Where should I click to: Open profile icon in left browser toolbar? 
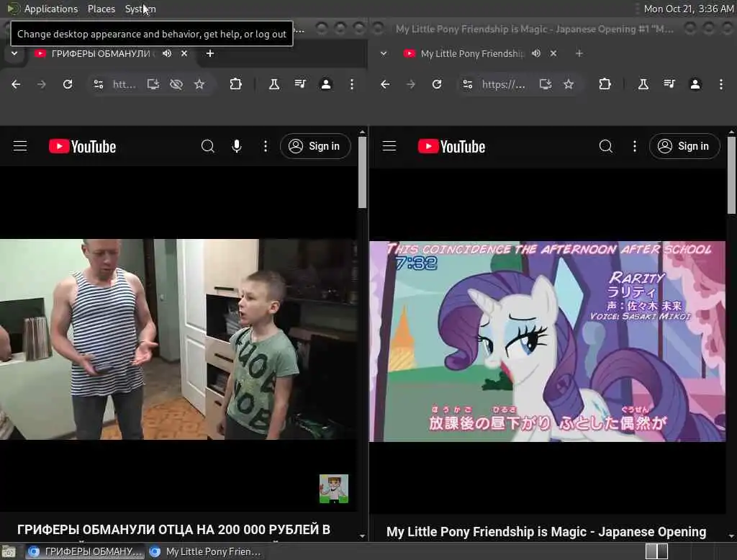click(x=326, y=84)
